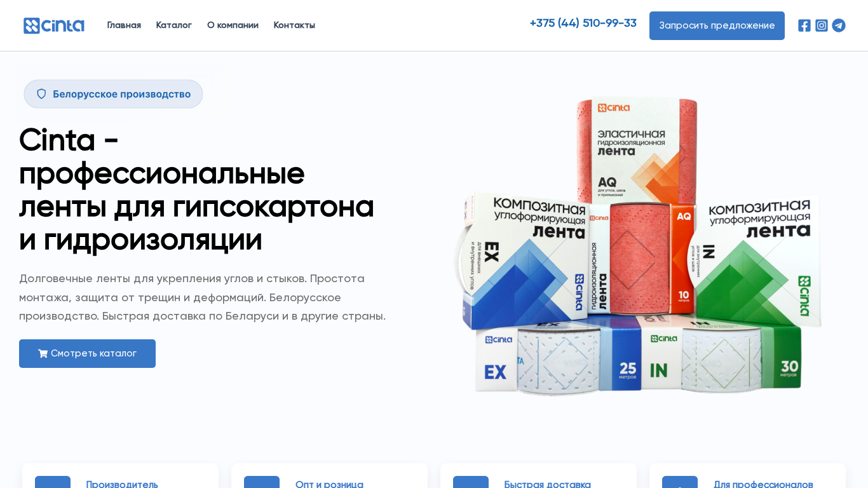Click the shield icon in Белорусское производство badge
Viewport: 868px width, 488px height.
(41, 94)
